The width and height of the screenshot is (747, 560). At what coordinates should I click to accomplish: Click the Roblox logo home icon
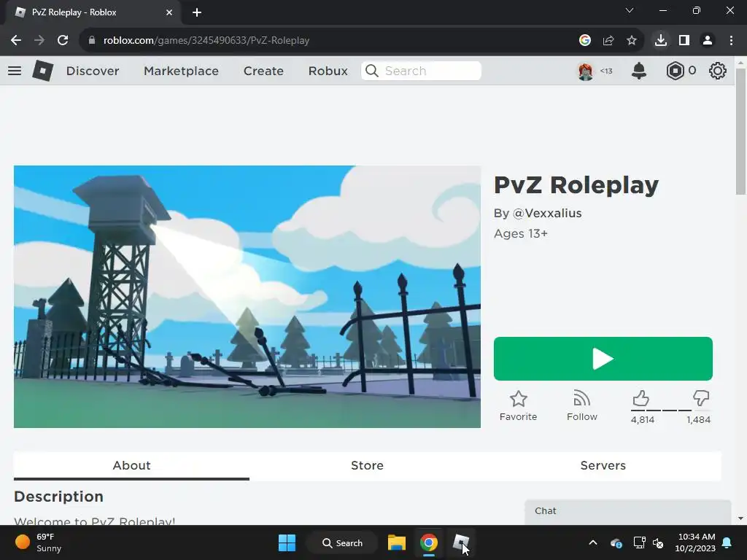[43, 71]
